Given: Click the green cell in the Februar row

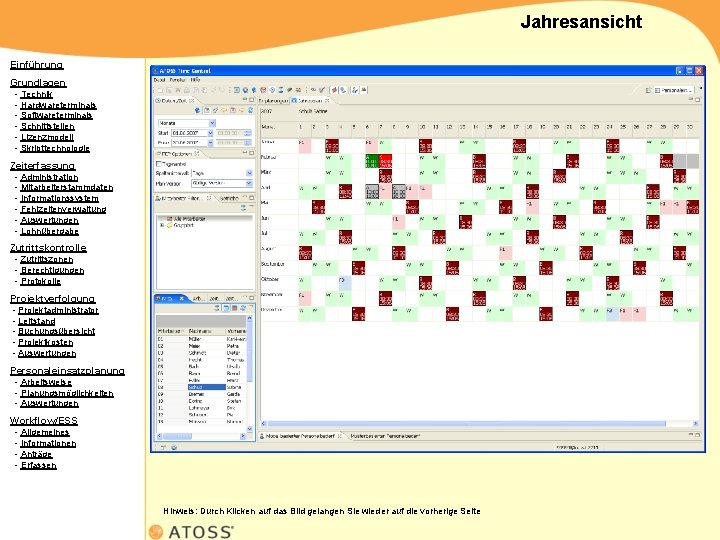Looking at the screenshot, I should [x=372, y=161].
